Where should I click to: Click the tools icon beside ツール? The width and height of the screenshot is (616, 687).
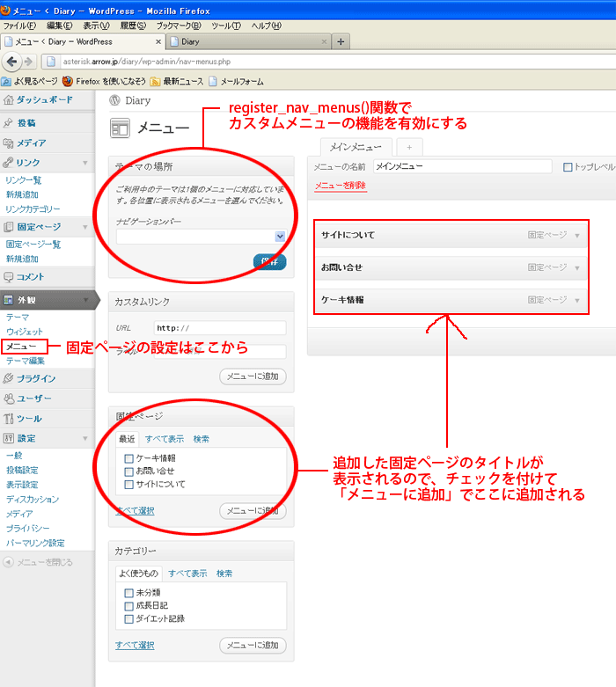[x=8, y=419]
